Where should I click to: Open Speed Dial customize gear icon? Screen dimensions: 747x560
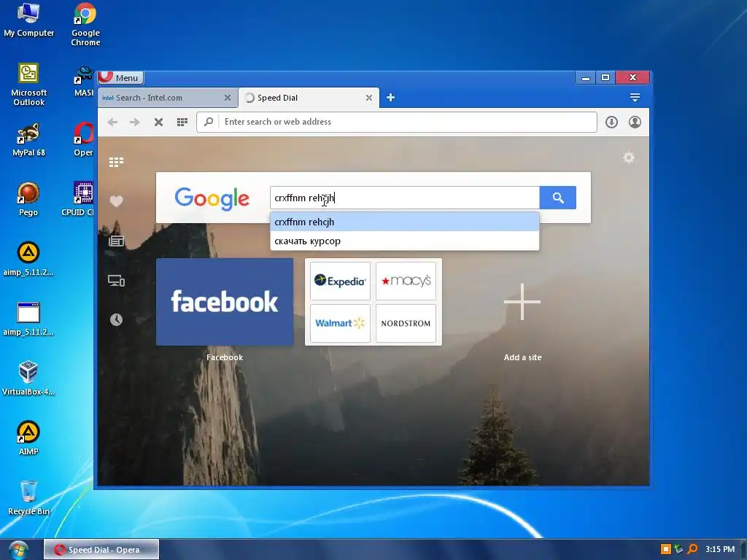tap(629, 157)
